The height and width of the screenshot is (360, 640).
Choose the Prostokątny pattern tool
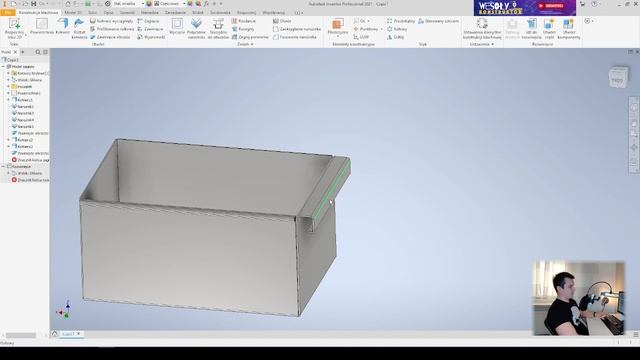pyautogui.click(x=401, y=21)
